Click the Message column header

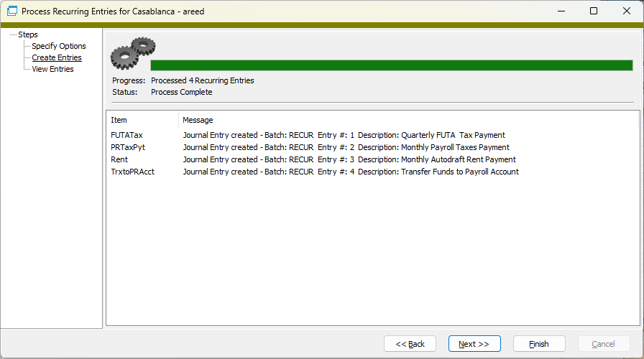[x=198, y=120]
